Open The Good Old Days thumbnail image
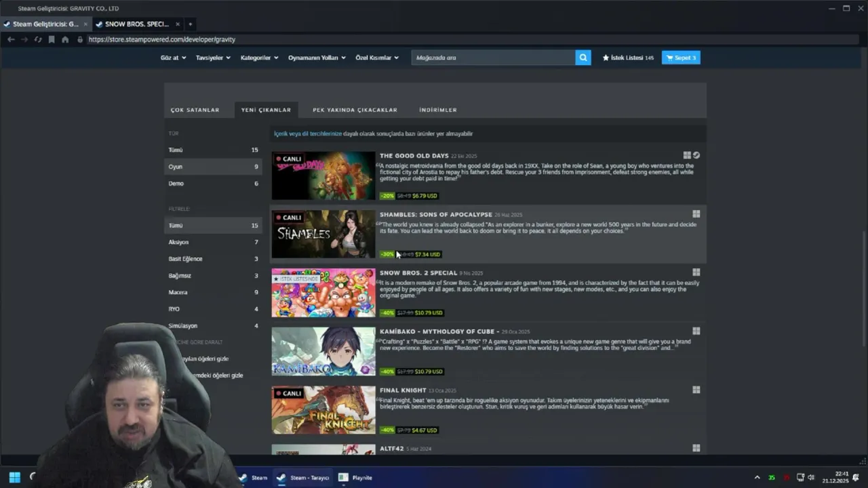 [323, 176]
